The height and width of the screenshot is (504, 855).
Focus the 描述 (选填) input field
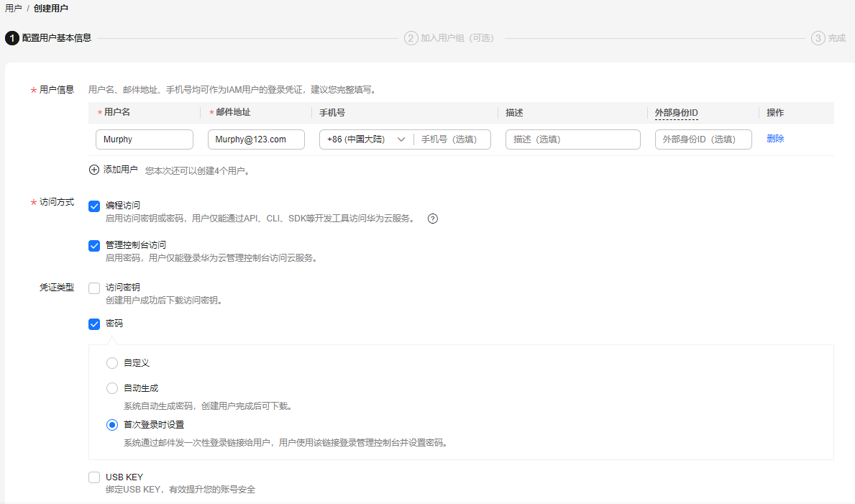(573, 139)
